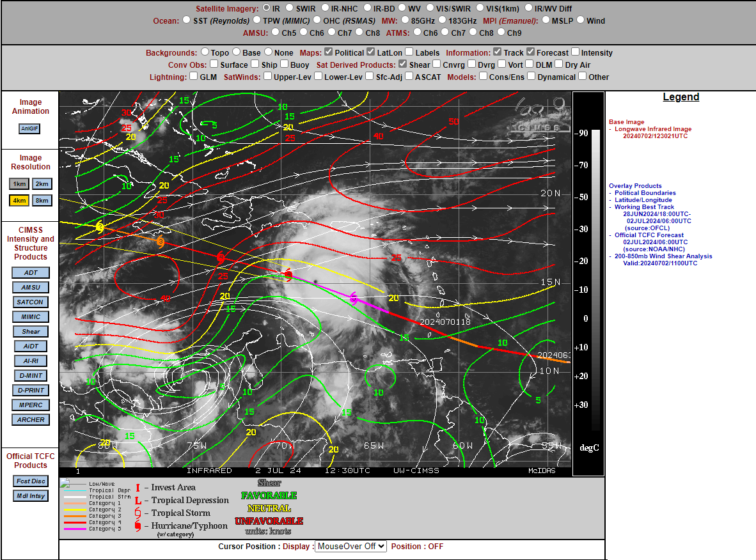Open the MIMIC product
Image resolution: width=756 pixels, height=560 pixels.
click(x=30, y=316)
